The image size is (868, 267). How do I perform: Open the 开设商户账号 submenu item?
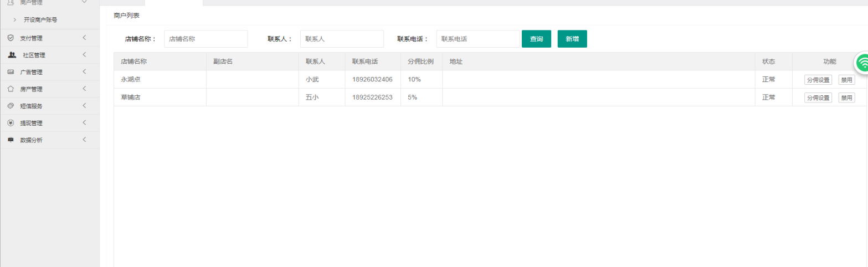[x=40, y=20]
